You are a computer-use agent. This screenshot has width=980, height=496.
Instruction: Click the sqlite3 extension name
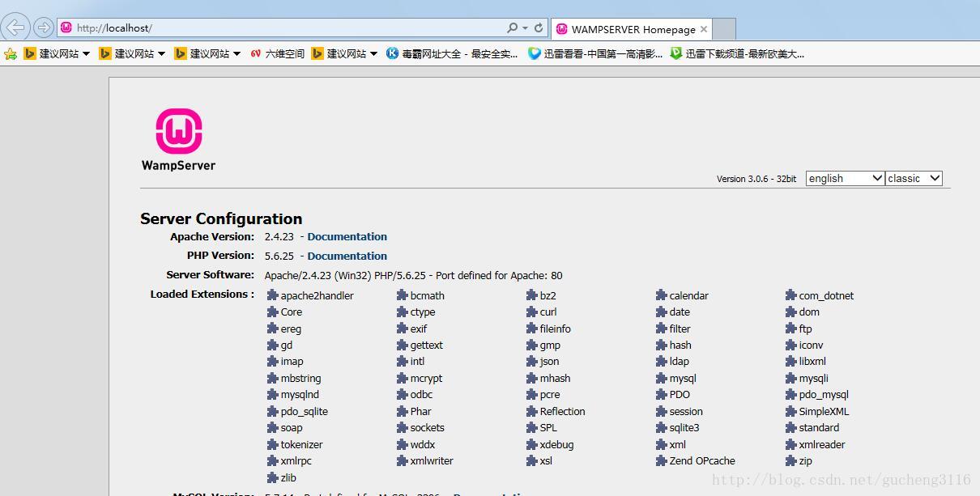684,428
